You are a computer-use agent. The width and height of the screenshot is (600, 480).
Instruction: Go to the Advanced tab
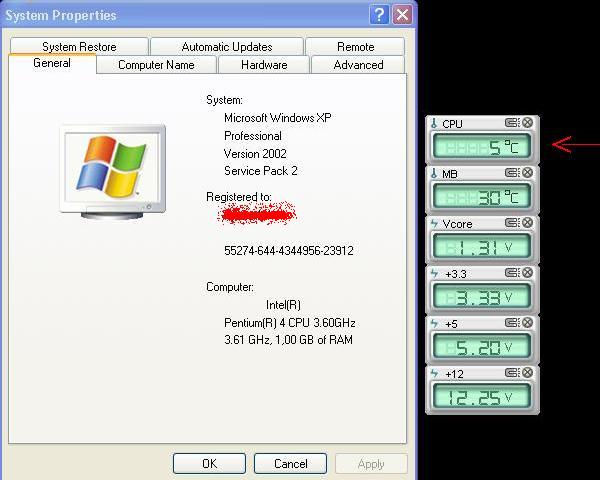click(x=358, y=65)
